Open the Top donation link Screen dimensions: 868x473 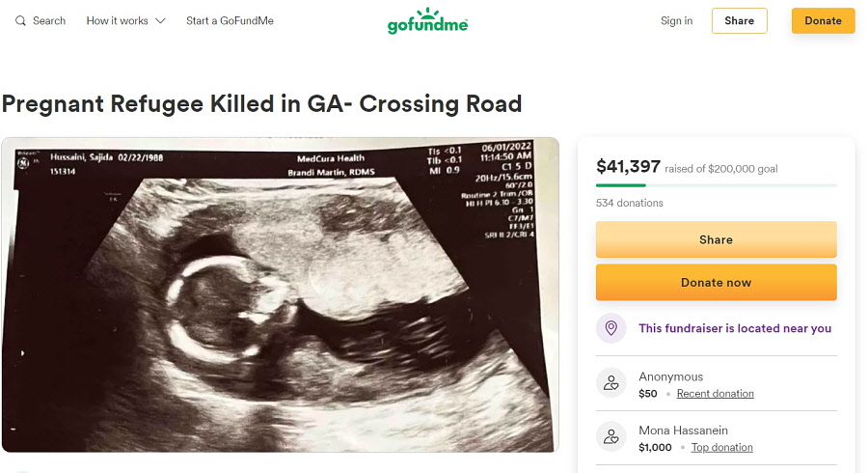point(721,448)
